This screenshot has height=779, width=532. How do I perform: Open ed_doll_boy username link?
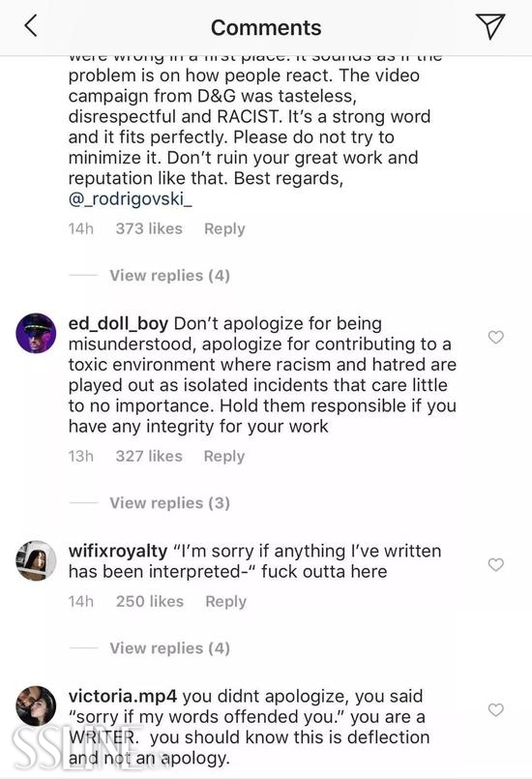(x=118, y=323)
